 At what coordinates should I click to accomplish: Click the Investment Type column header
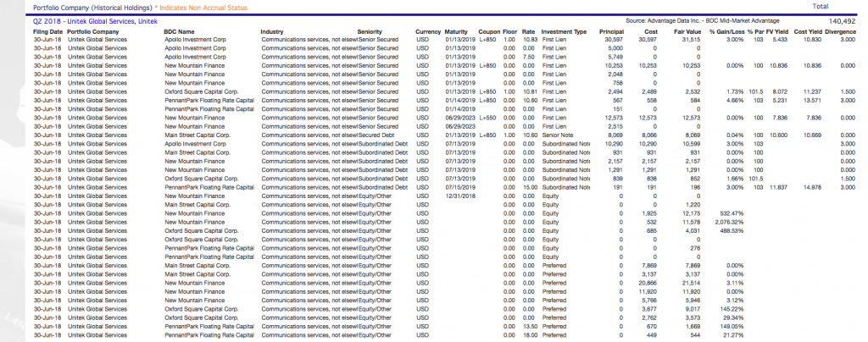[564, 32]
